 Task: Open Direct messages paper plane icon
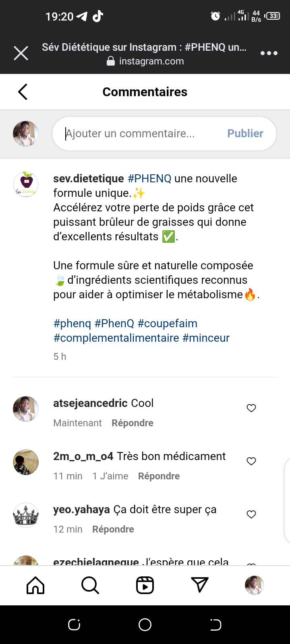click(x=200, y=585)
